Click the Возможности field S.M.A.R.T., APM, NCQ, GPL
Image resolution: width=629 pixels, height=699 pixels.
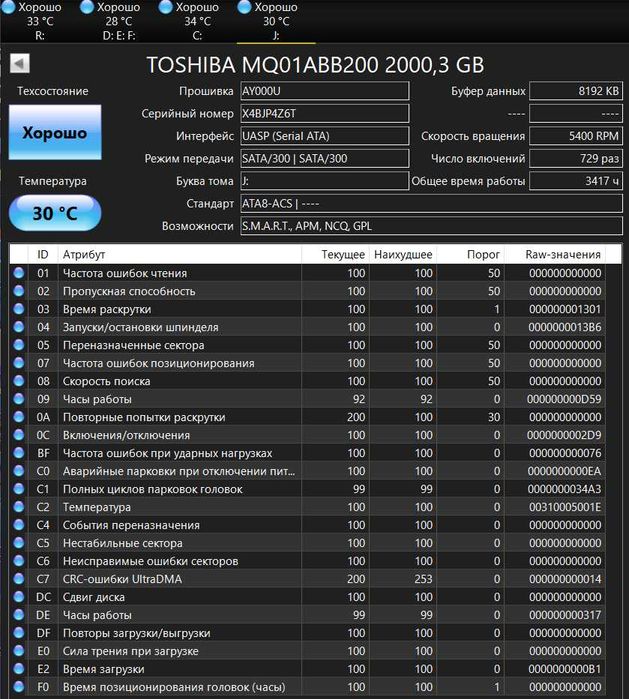coord(432,226)
